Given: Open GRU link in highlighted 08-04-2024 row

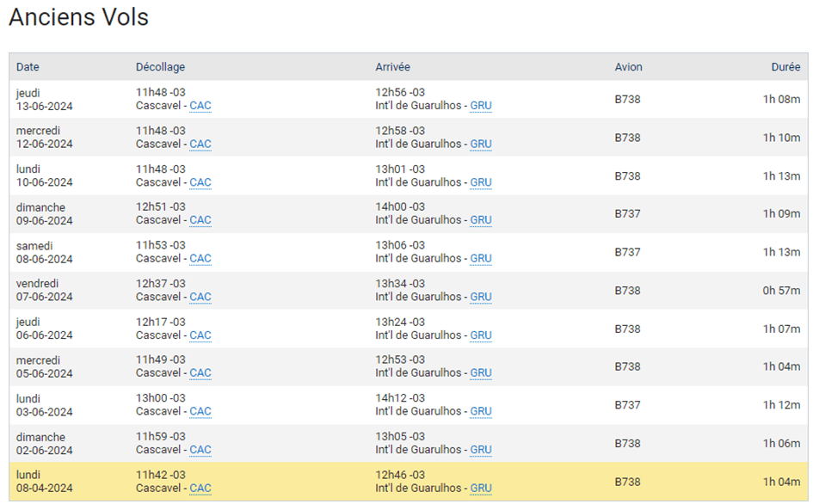Looking at the screenshot, I should pos(481,489).
